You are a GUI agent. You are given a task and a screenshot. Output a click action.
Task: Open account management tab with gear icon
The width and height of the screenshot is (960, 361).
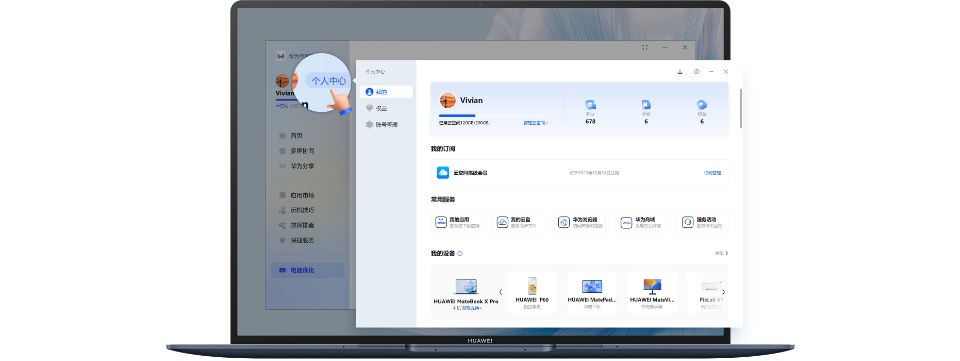386,124
